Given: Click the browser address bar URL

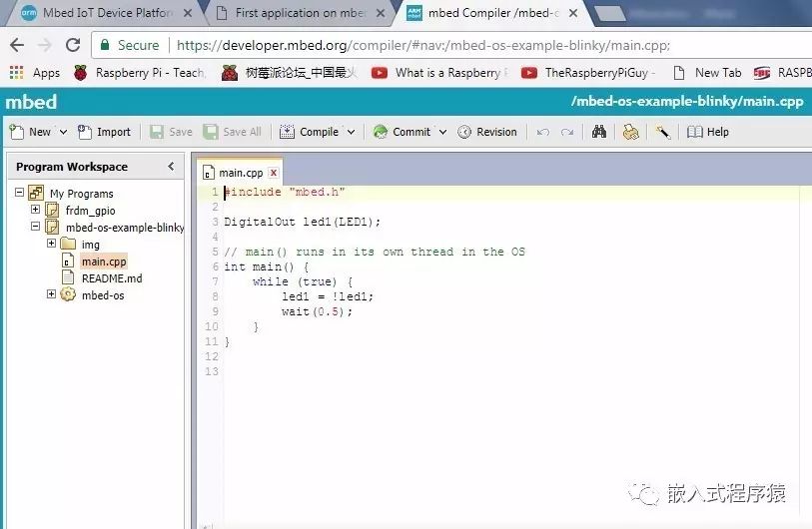Looking at the screenshot, I should (423, 46).
